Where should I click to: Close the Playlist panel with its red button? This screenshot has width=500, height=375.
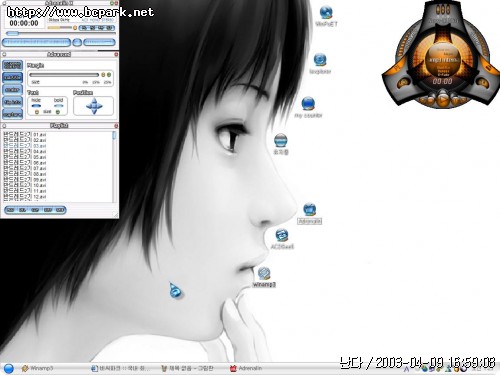[116, 126]
